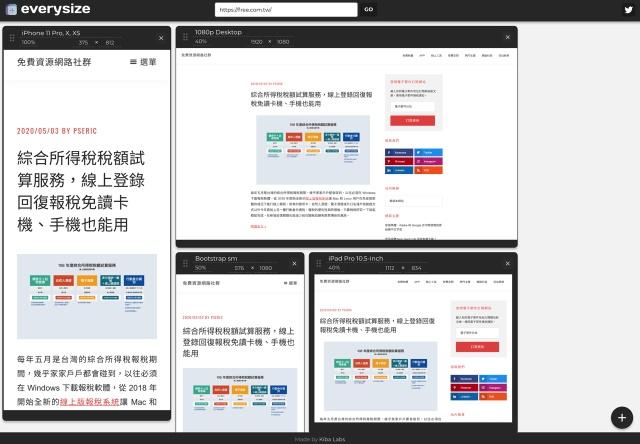Click the RSS button in iPad Pro preview
The height and width of the screenshot is (444, 640).
(x=493, y=397)
